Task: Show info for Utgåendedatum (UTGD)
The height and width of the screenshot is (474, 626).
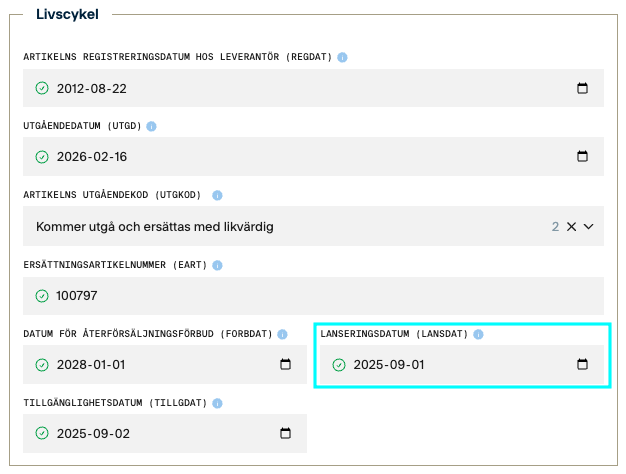Action: coord(152,127)
